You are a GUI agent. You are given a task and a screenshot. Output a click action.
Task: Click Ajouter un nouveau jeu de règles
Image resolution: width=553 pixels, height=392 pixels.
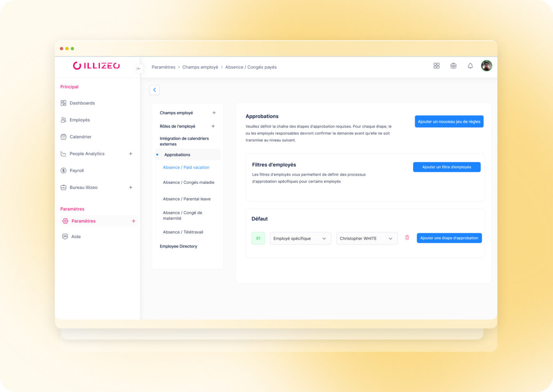(449, 122)
